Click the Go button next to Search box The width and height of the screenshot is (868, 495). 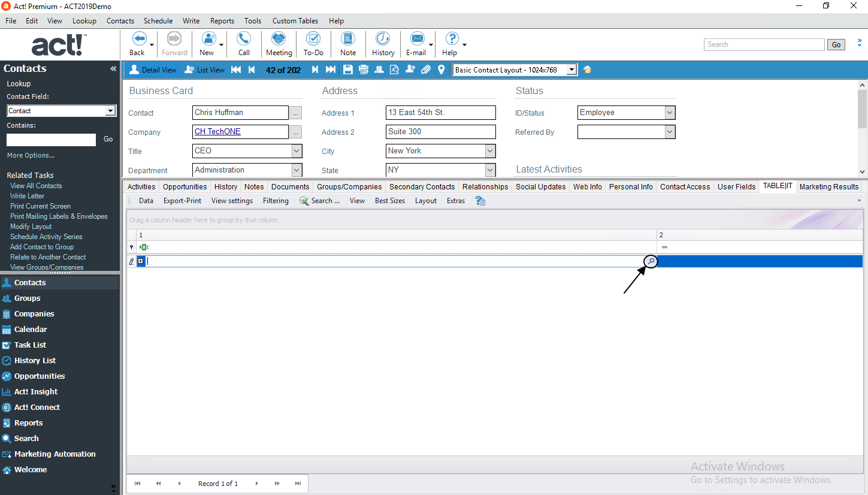pos(836,45)
